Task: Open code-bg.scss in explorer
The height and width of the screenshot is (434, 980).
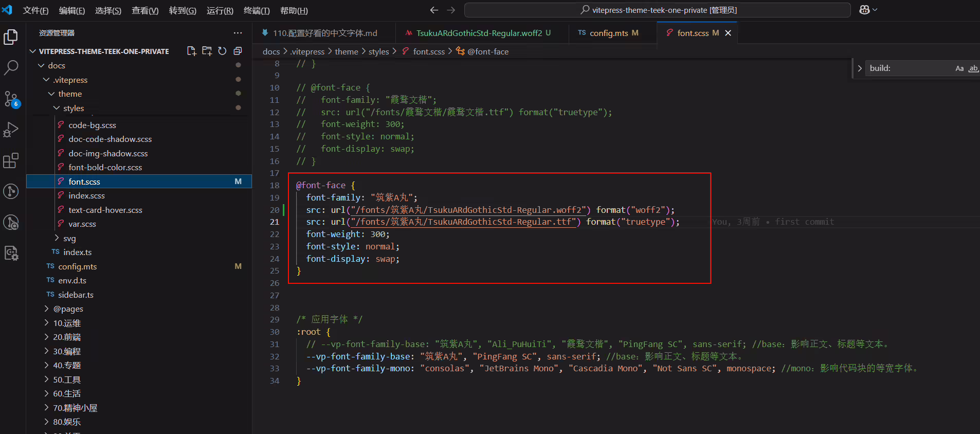Action: pos(92,125)
